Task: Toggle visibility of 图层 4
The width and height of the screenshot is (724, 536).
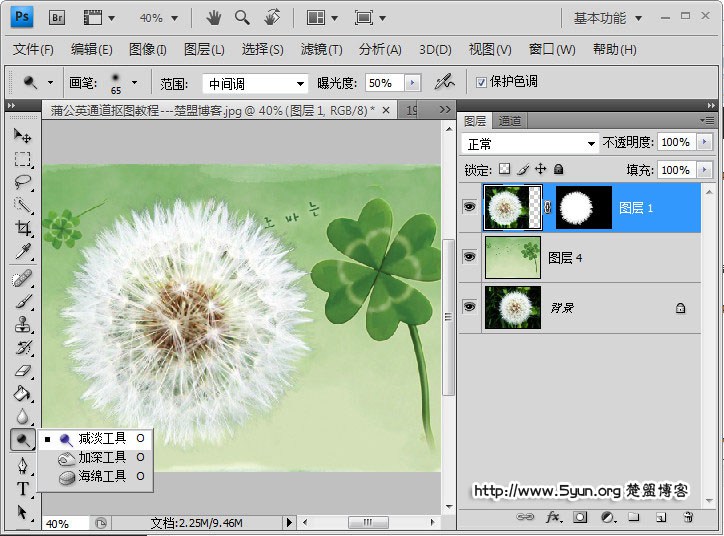Action: coord(470,257)
